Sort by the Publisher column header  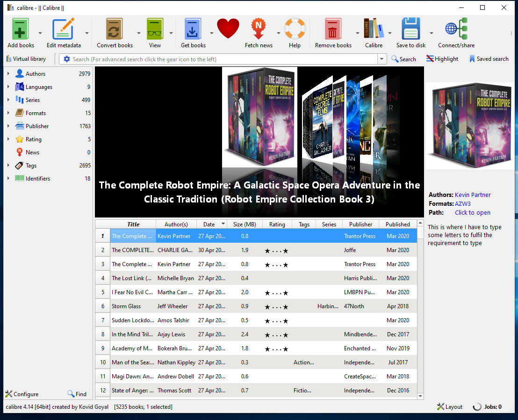pos(360,224)
